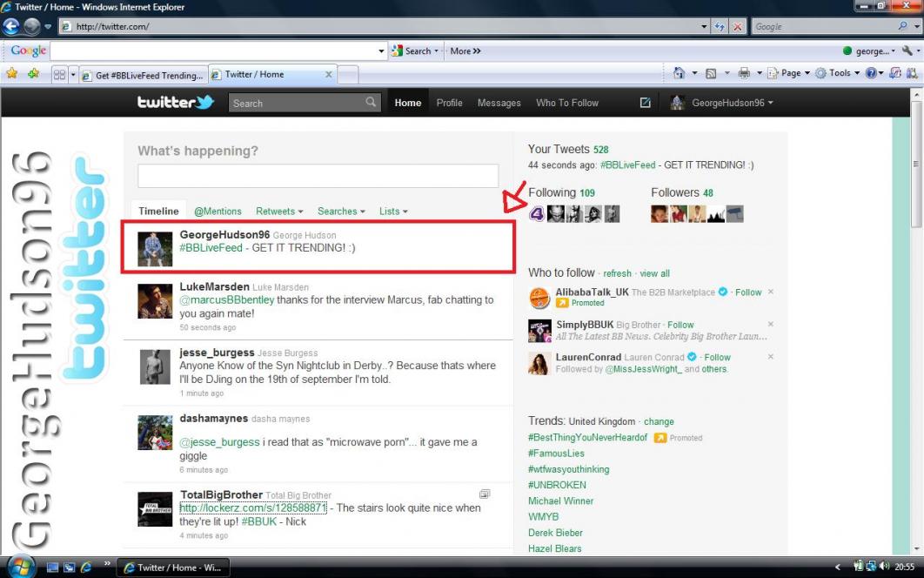Click the page vertical scrollbar thumb
The width and height of the screenshot is (924, 578).
click(915, 164)
